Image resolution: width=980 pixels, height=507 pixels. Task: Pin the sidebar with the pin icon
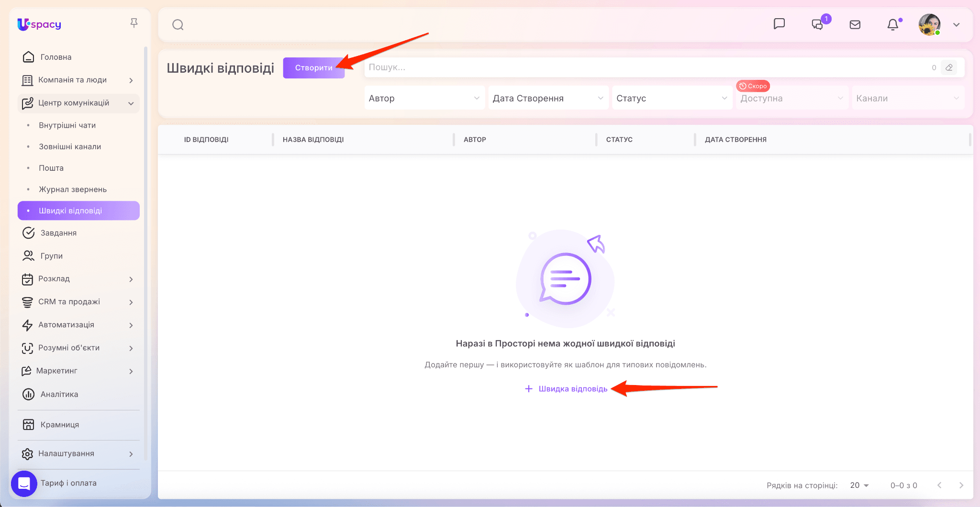click(x=134, y=23)
